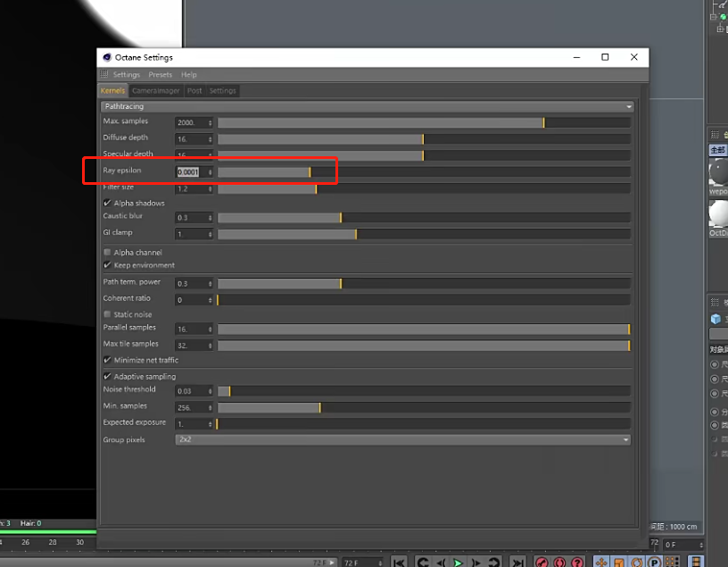Image resolution: width=728 pixels, height=567 pixels.
Task: Expand the top node in the object tree
Action: coord(713,17)
